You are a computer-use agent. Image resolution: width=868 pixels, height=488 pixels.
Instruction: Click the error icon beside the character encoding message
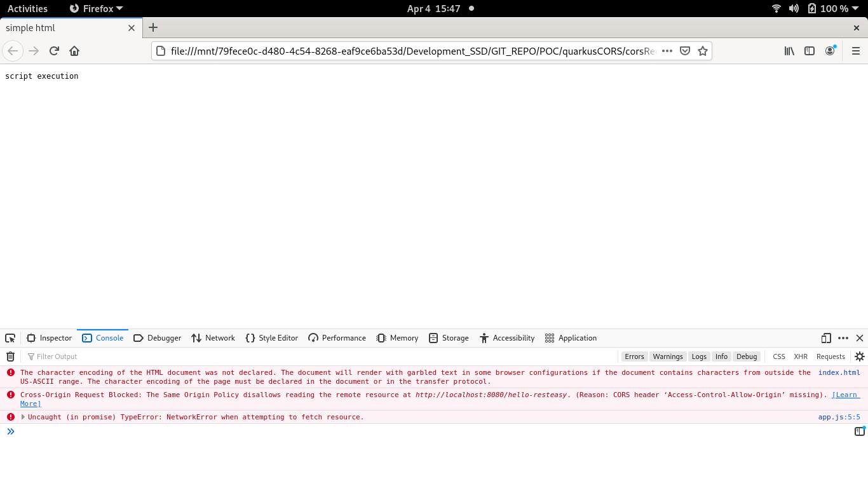(11, 372)
